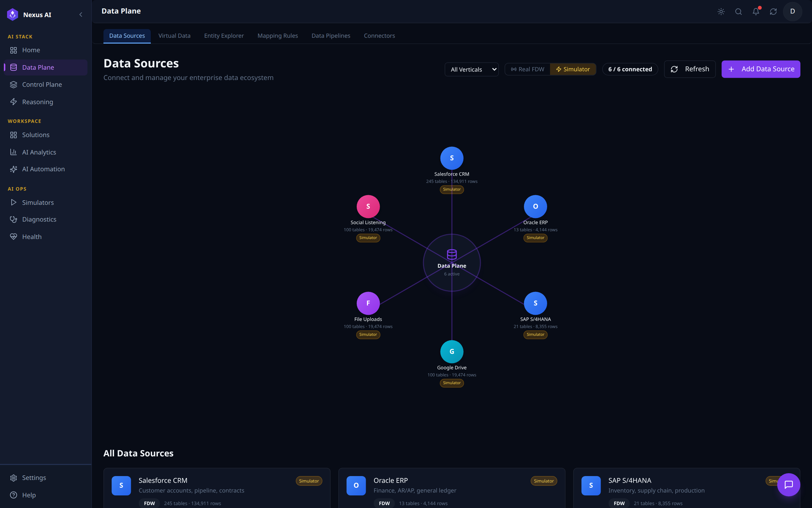Open notifications bell
812x508 pixels.
coord(756,12)
